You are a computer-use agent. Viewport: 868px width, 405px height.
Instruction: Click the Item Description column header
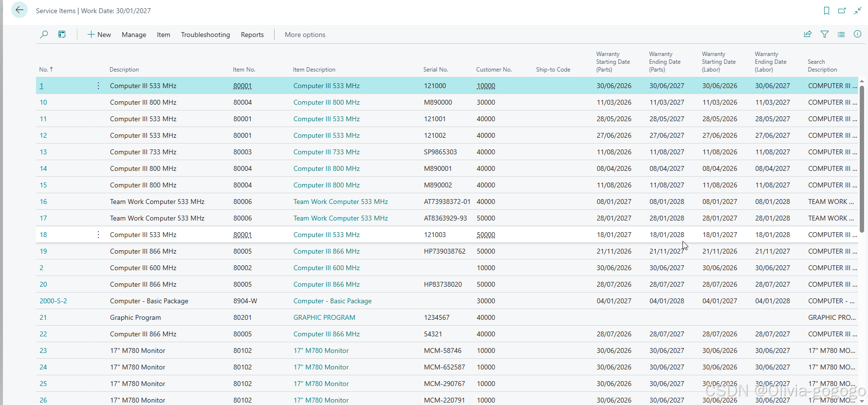click(314, 70)
